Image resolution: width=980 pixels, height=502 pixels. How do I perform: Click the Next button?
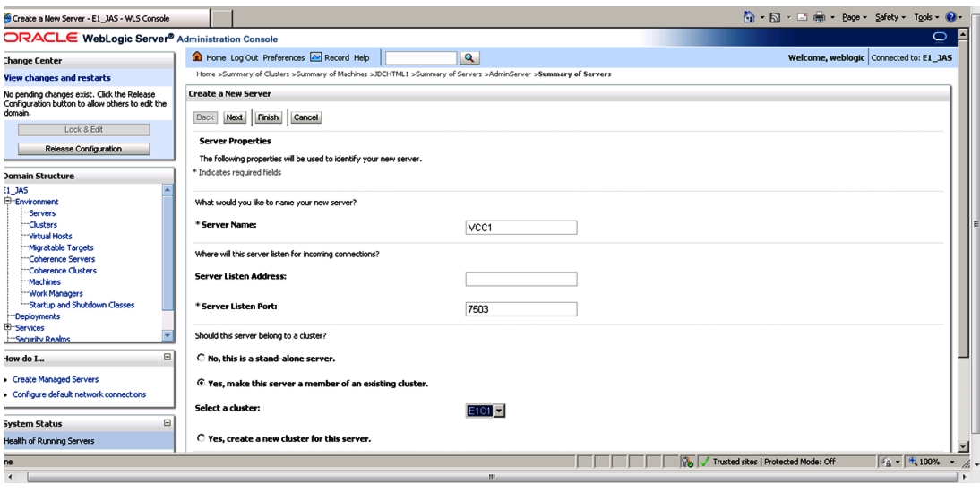pos(235,117)
